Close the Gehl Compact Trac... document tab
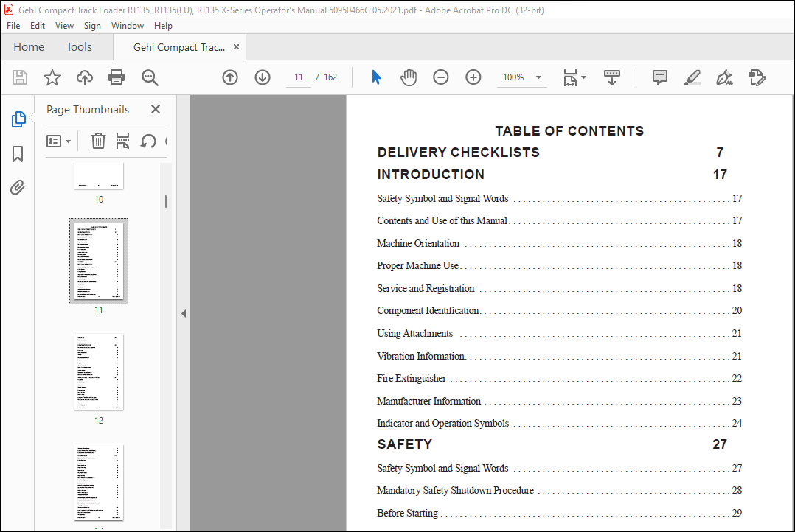The image size is (795, 532). (x=236, y=47)
